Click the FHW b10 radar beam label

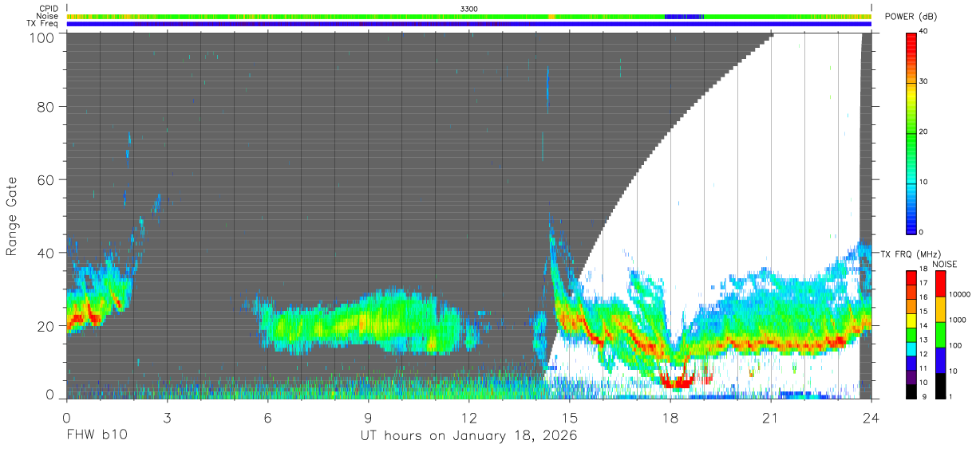pos(97,436)
